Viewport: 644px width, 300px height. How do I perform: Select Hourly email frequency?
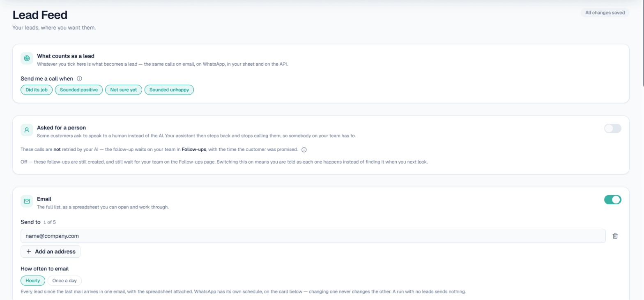[33, 281]
